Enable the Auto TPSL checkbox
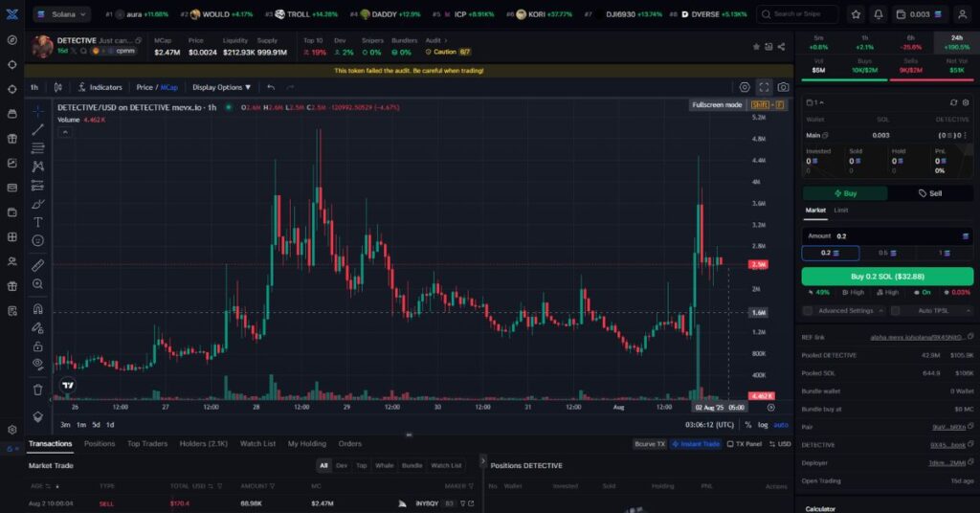The image size is (980, 513). [895, 310]
